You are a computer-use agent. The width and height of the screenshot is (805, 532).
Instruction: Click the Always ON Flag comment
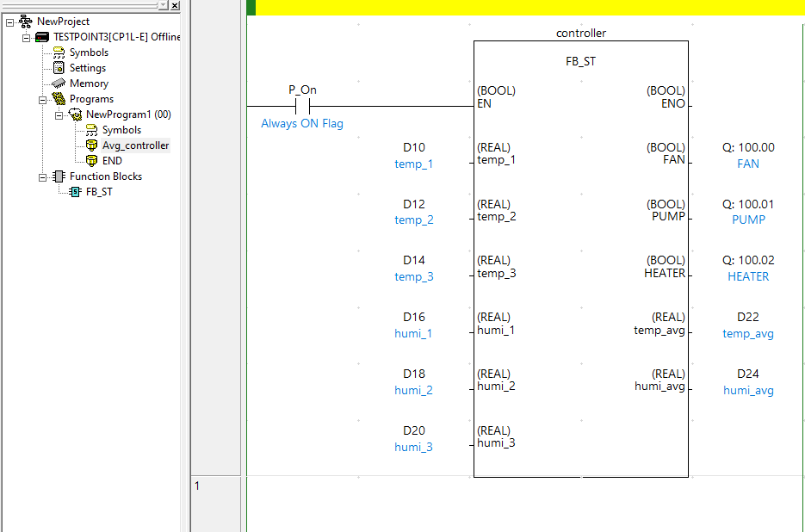(302, 123)
